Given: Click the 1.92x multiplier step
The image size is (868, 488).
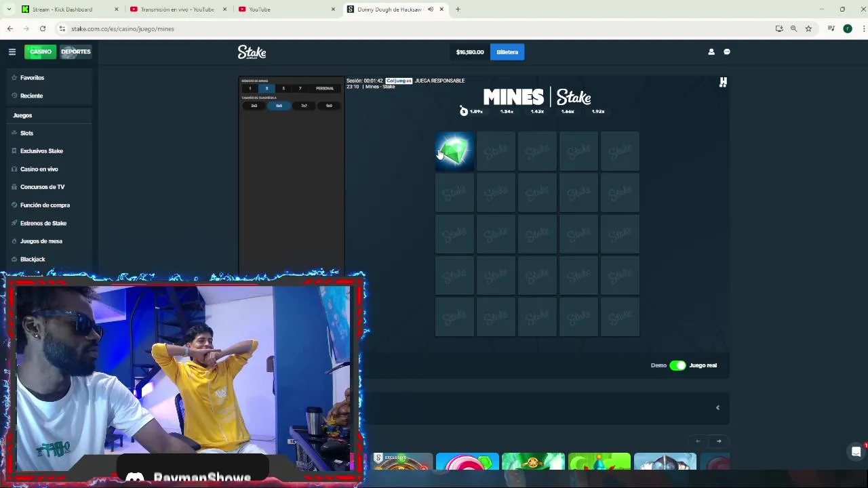Looking at the screenshot, I should coord(597,111).
